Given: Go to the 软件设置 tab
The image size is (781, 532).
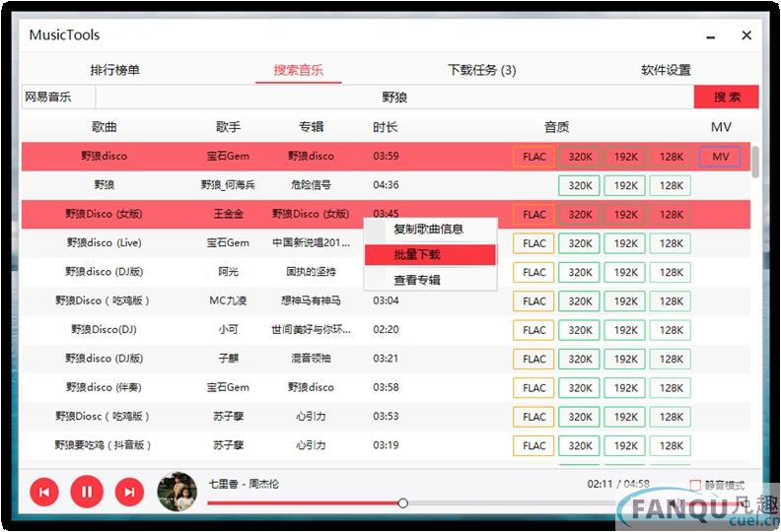Looking at the screenshot, I should click(x=666, y=70).
